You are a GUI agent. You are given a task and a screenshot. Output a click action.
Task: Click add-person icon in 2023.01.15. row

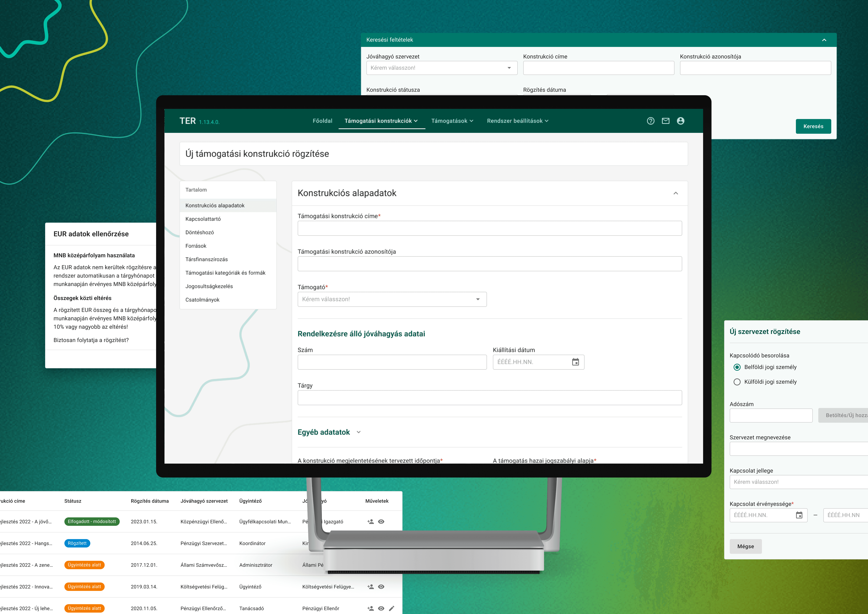[x=370, y=522]
